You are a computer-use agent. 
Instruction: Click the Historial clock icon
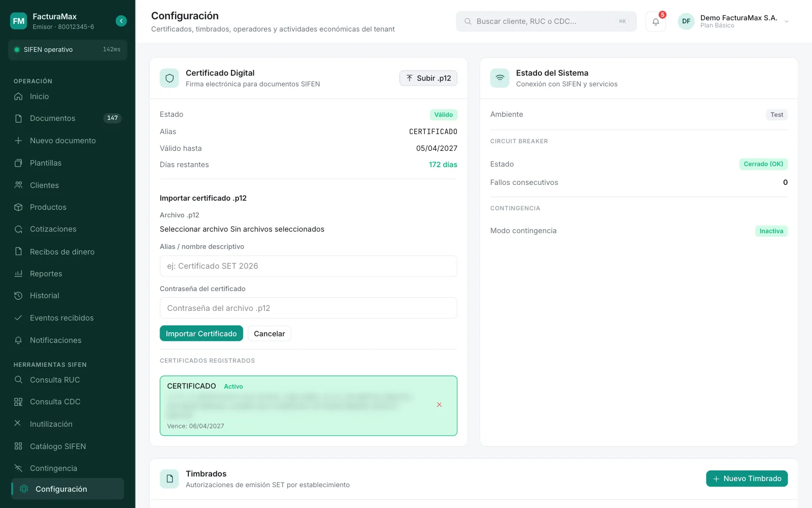(x=18, y=296)
